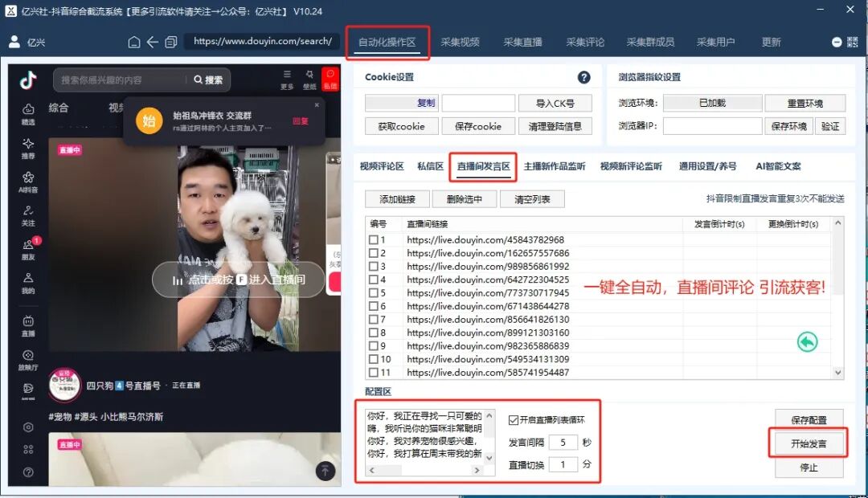Screen dimensions: 868x498
Task: Open the 通用设置/养号 sub-tab
Action: click(x=707, y=166)
